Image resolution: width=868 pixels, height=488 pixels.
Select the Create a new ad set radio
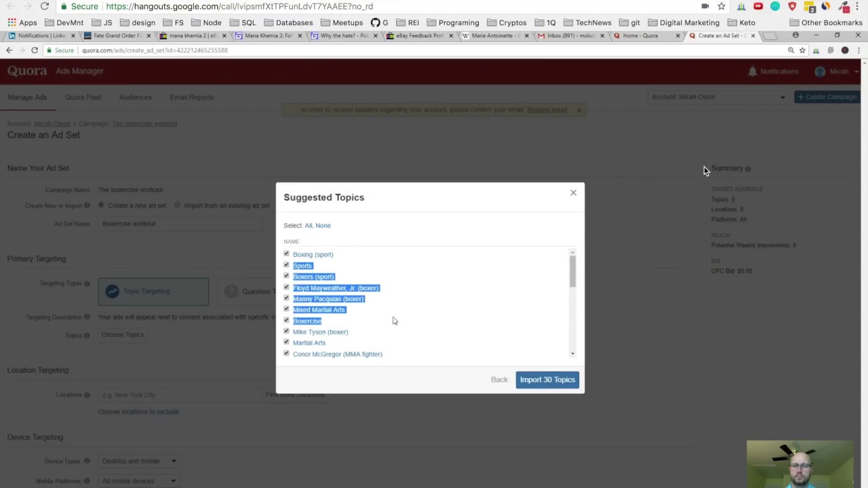(101, 205)
